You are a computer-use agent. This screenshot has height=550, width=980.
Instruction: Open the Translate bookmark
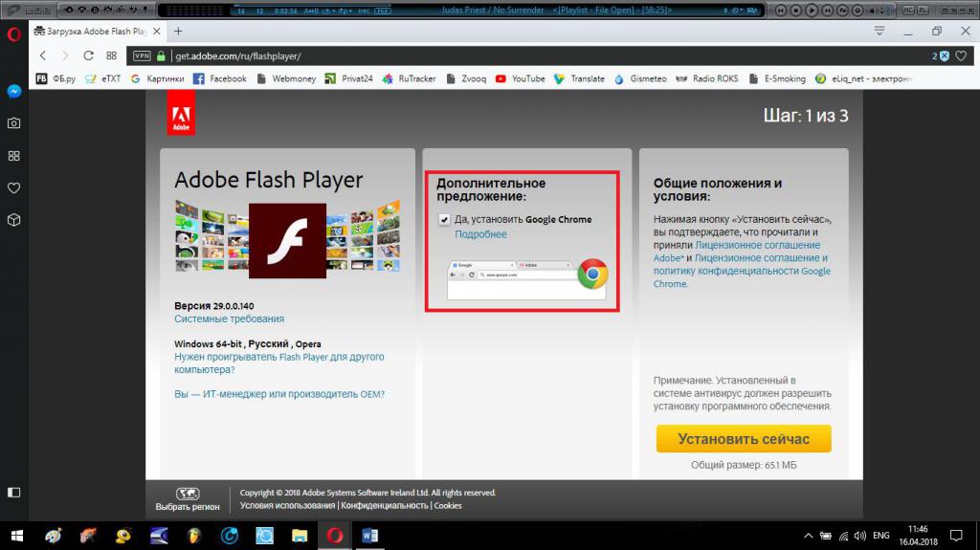coord(579,78)
